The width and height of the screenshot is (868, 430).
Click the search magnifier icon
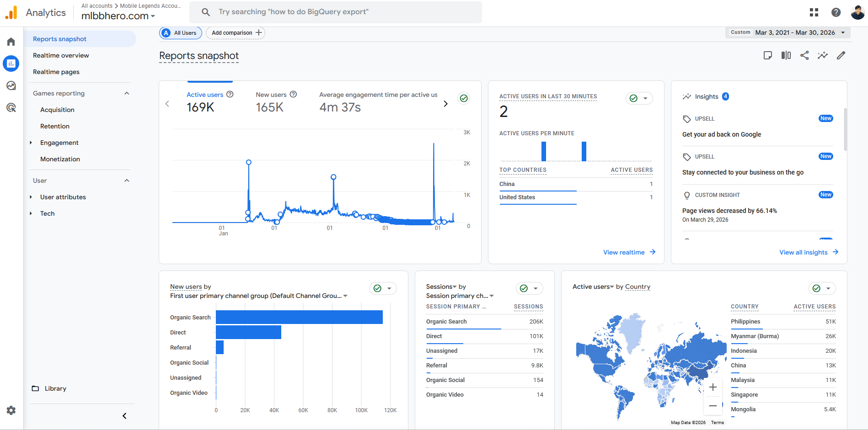(x=206, y=12)
